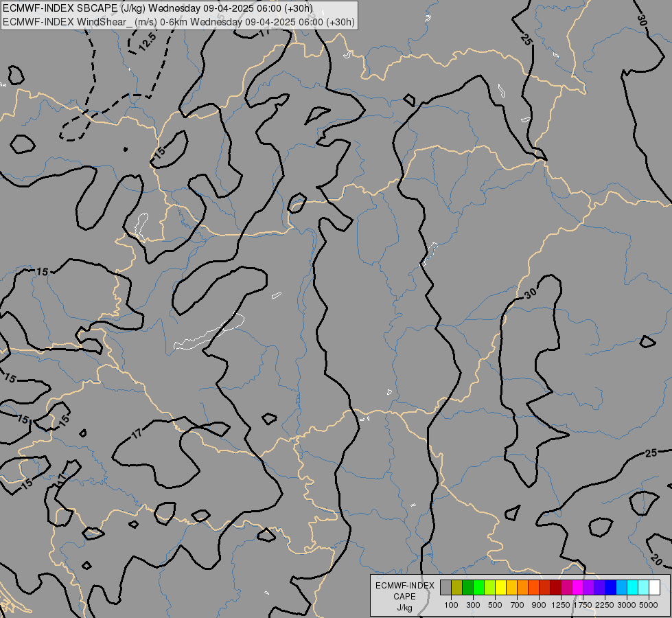Viewport: 672px width, 618px height.
Task: Click the olive swatch in CAPE legend
Action: (x=457, y=588)
